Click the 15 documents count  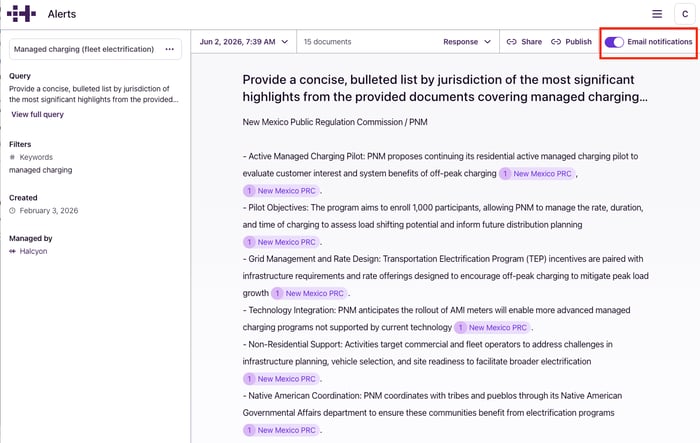tap(327, 42)
